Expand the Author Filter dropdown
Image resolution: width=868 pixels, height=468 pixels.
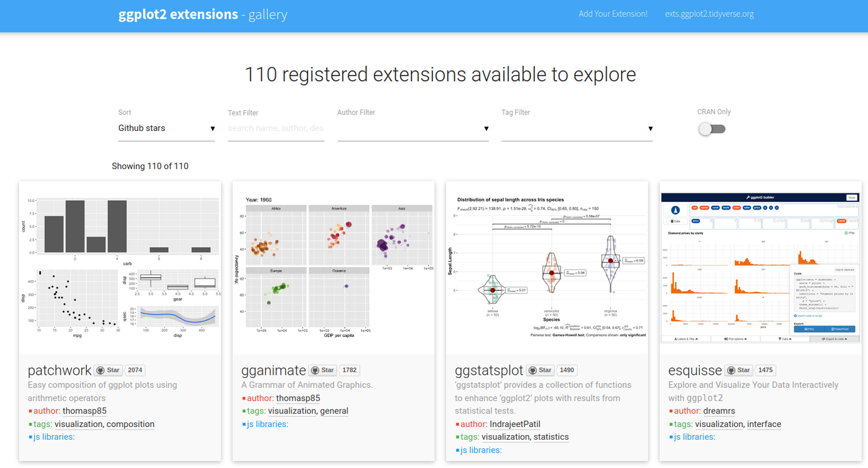(x=413, y=128)
